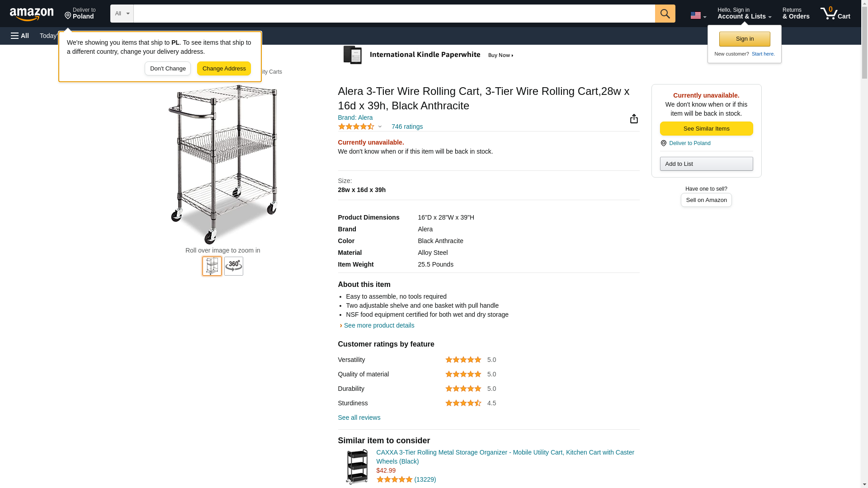Open the 746 ratings link
This screenshot has height=488, width=868.
pyautogui.click(x=407, y=127)
